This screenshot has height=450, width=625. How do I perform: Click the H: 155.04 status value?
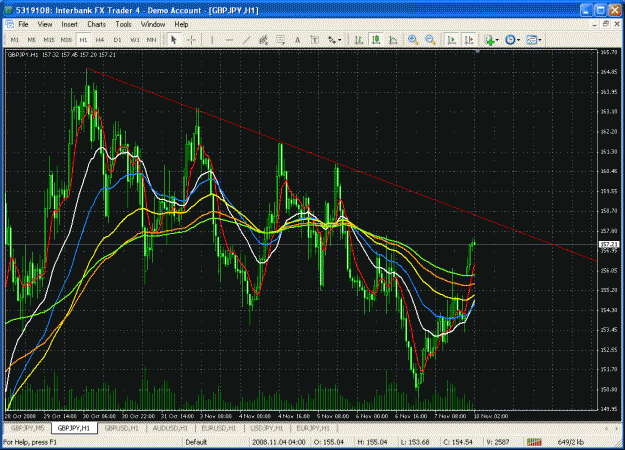[x=372, y=442]
